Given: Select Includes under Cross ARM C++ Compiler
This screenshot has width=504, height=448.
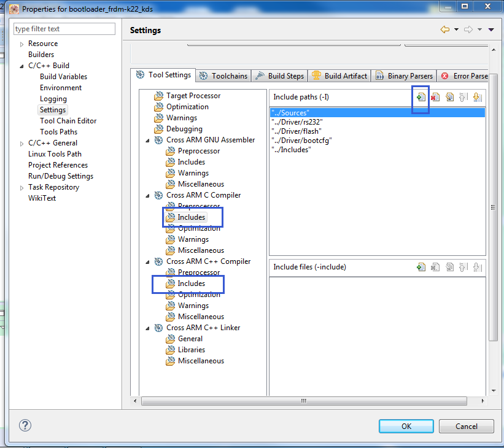Looking at the screenshot, I should click(x=192, y=283).
